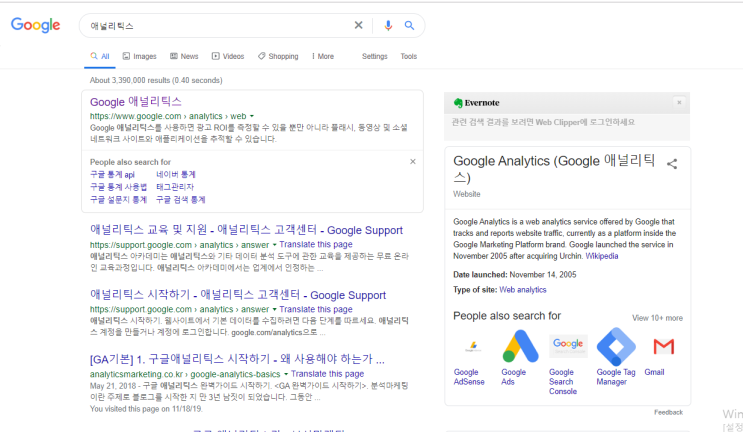
Task: Open 애널리틱스 교육 및 지원 result
Action: [246, 230]
